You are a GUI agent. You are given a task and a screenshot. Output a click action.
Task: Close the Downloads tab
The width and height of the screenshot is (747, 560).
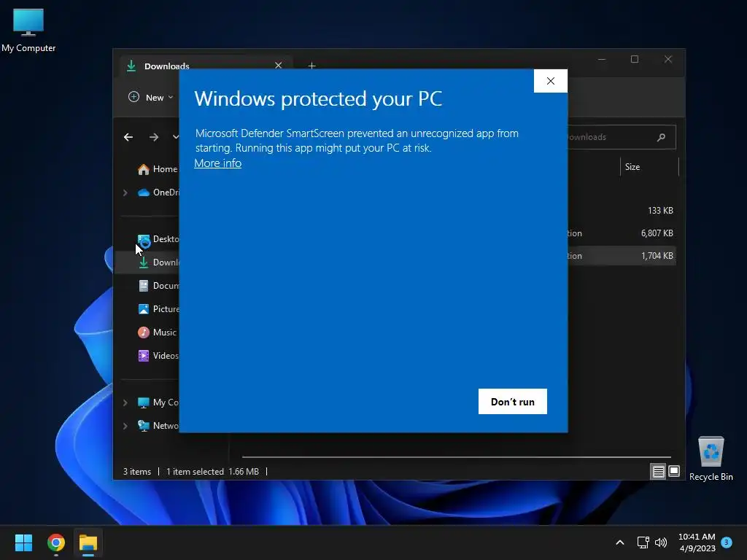click(x=278, y=65)
